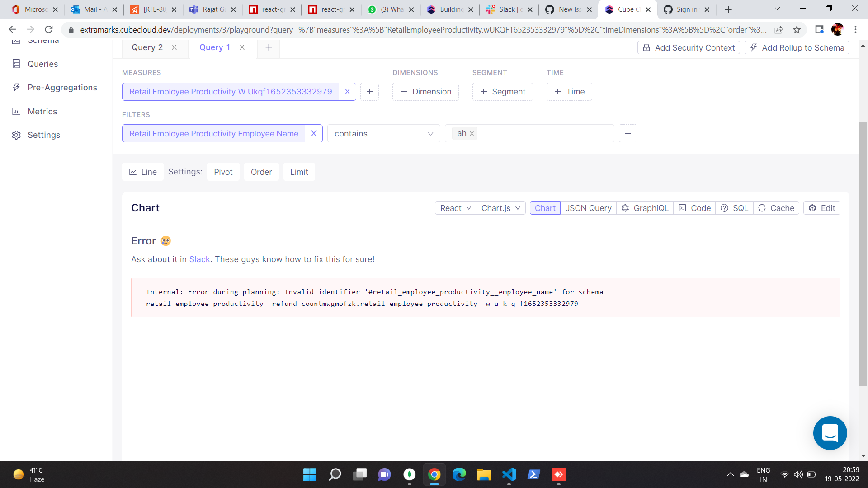The image size is (868, 488).
Task: Click the page vertical scrollbar
Action: [863, 253]
